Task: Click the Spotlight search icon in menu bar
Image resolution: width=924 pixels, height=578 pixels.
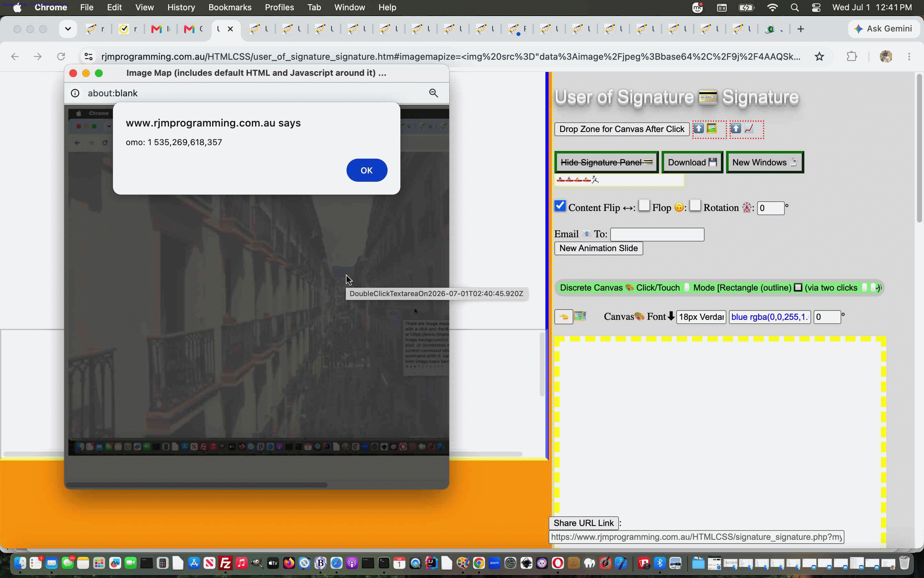Action: 795,7
